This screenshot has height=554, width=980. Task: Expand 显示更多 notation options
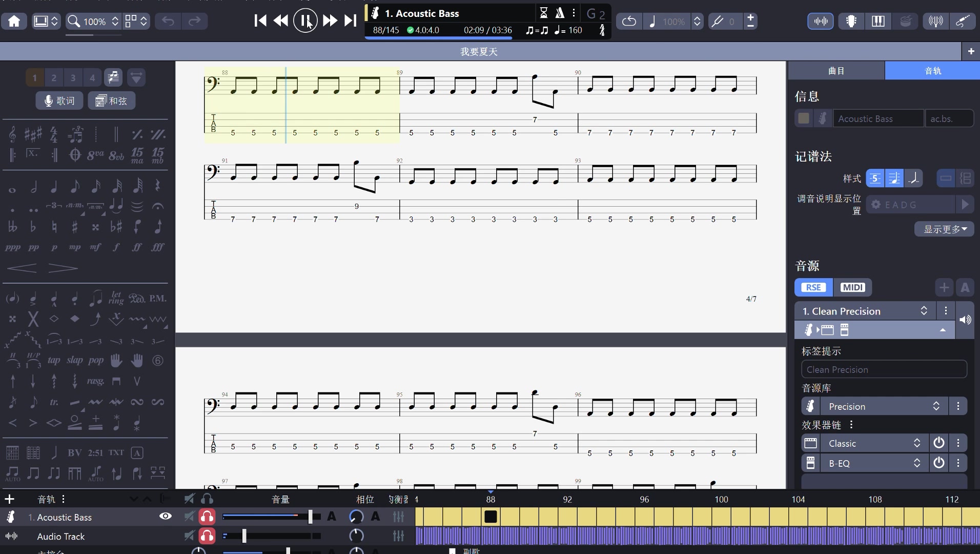[x=945, y=229]
